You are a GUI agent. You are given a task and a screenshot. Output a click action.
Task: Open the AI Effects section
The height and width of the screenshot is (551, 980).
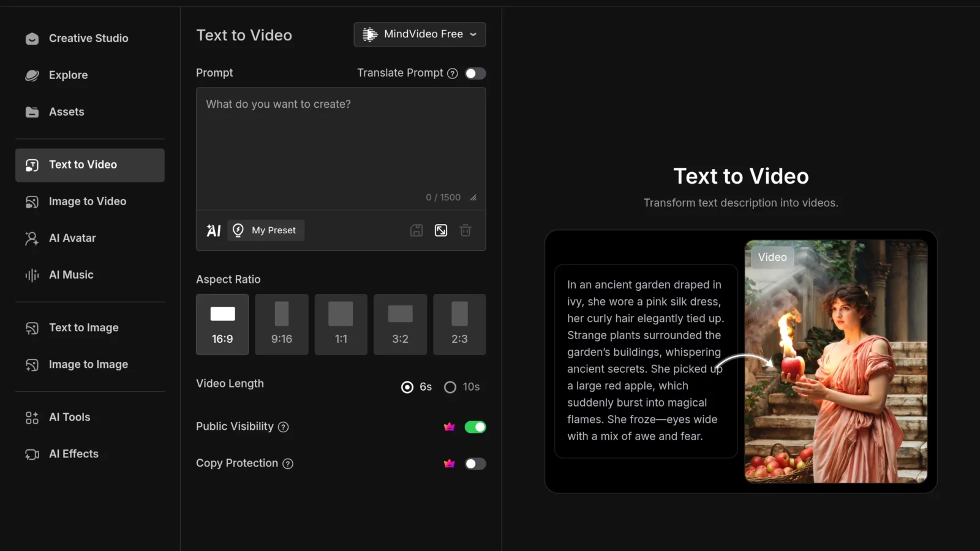point(89,454)
